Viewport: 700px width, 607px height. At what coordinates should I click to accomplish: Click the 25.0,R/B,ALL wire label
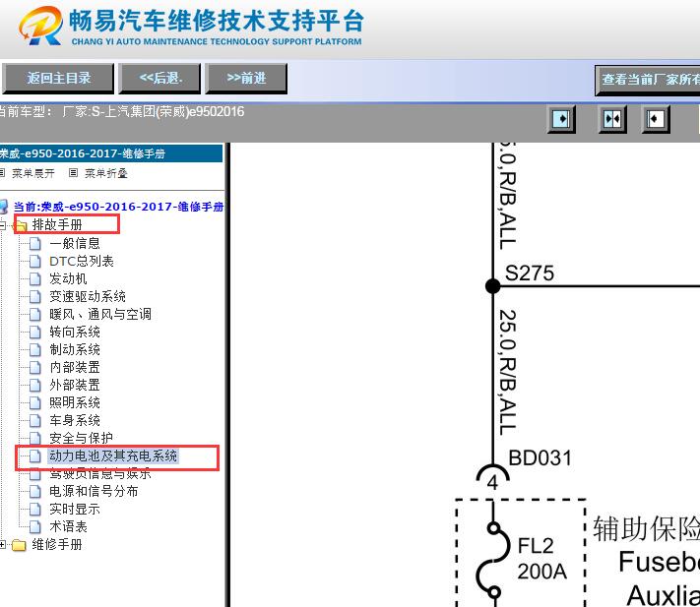(508, 373)
